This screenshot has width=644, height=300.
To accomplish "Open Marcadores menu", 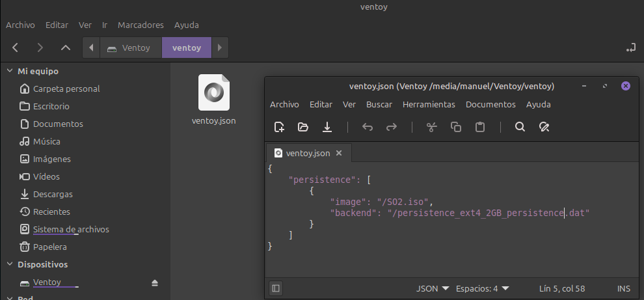I will (x=141, y=25).
